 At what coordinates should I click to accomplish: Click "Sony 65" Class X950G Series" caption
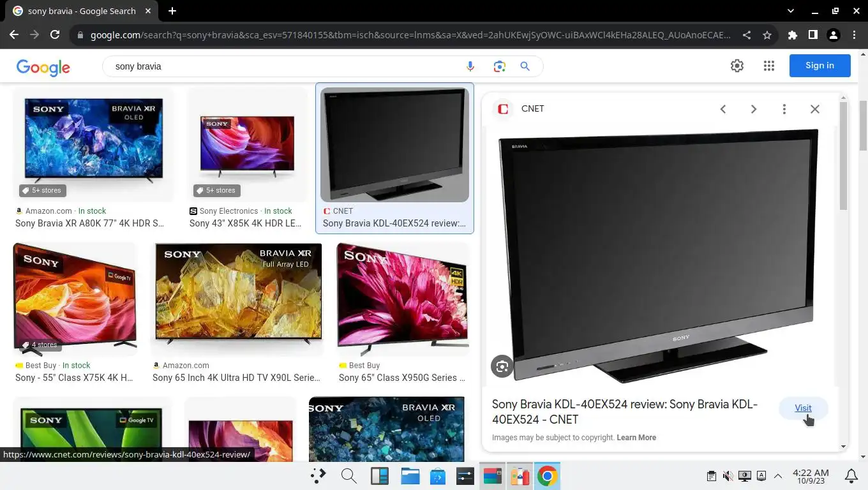tap(402, 378)
